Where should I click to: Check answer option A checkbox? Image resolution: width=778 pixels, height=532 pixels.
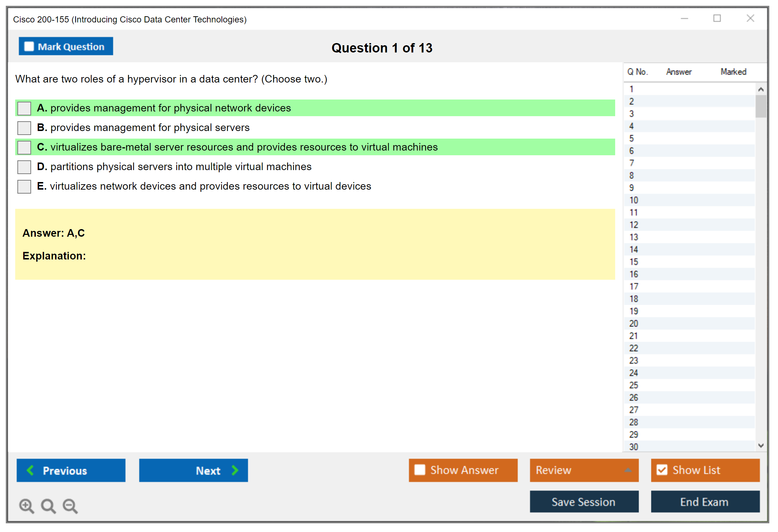coord(24,108)
